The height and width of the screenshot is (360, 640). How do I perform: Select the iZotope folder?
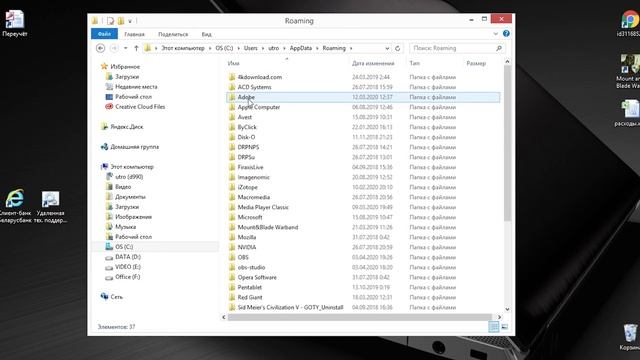pyautogui.click(x=247, y=187)
